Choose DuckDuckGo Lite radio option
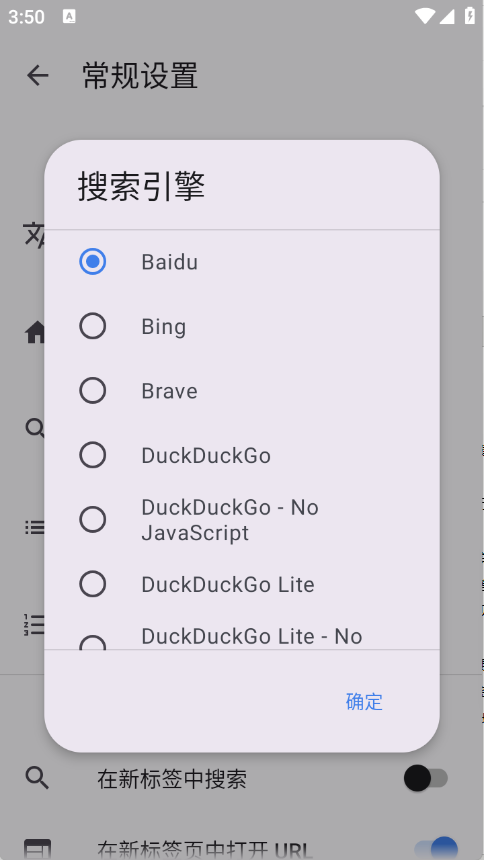The height and width of the screenshot is (860, 484). pos(93,584)
